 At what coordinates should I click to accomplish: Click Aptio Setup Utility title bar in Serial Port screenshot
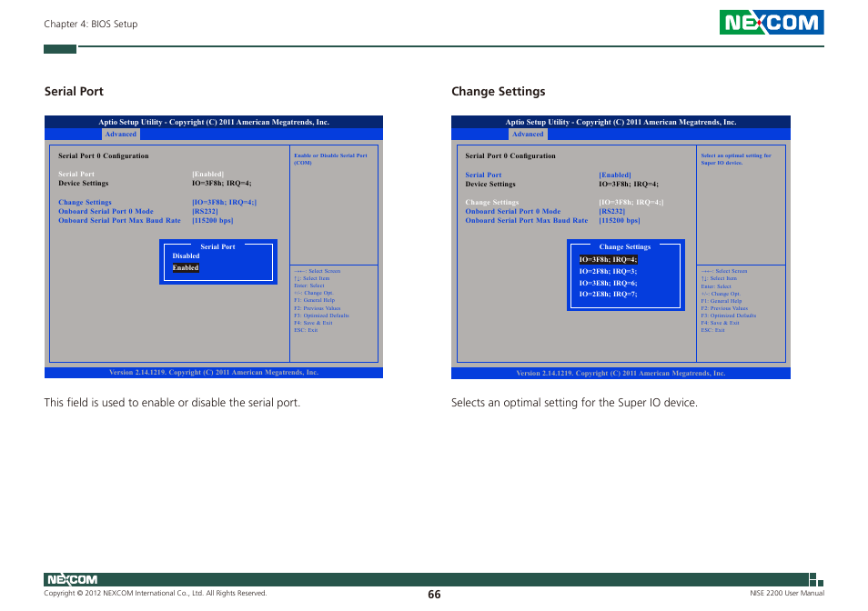click(x=214, y=122)
